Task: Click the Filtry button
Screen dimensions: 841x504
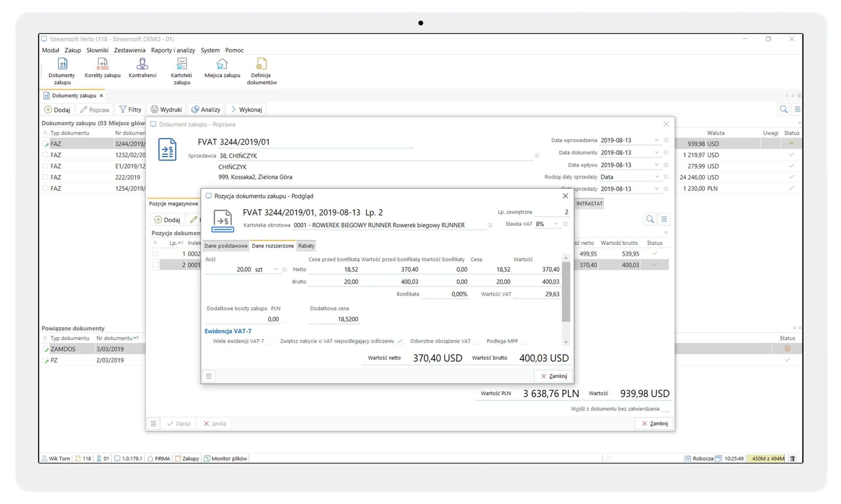Action: [130, 110]
